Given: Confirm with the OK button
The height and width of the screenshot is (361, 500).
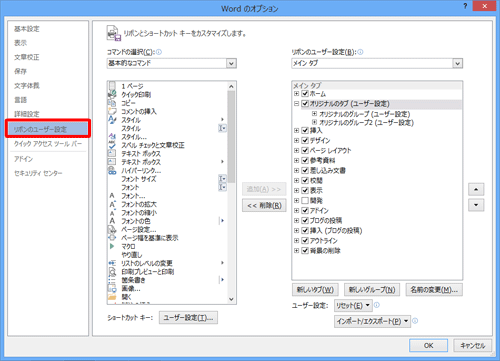Looking at the screenshot, I should [428, 345].
